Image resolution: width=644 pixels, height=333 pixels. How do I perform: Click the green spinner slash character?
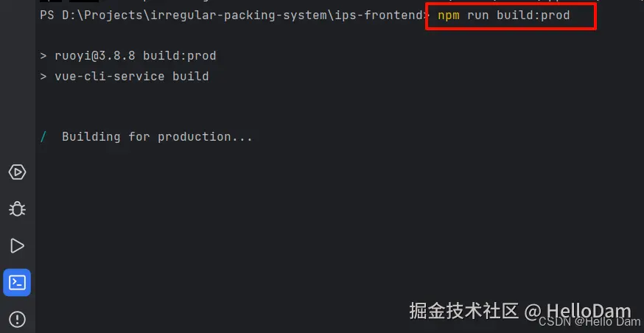(x=43, y=137)
